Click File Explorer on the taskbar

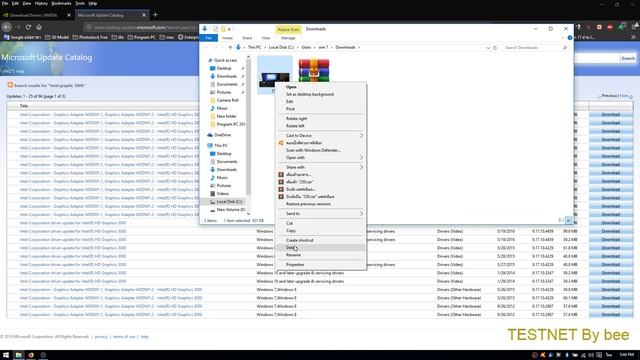pos(18,355)
